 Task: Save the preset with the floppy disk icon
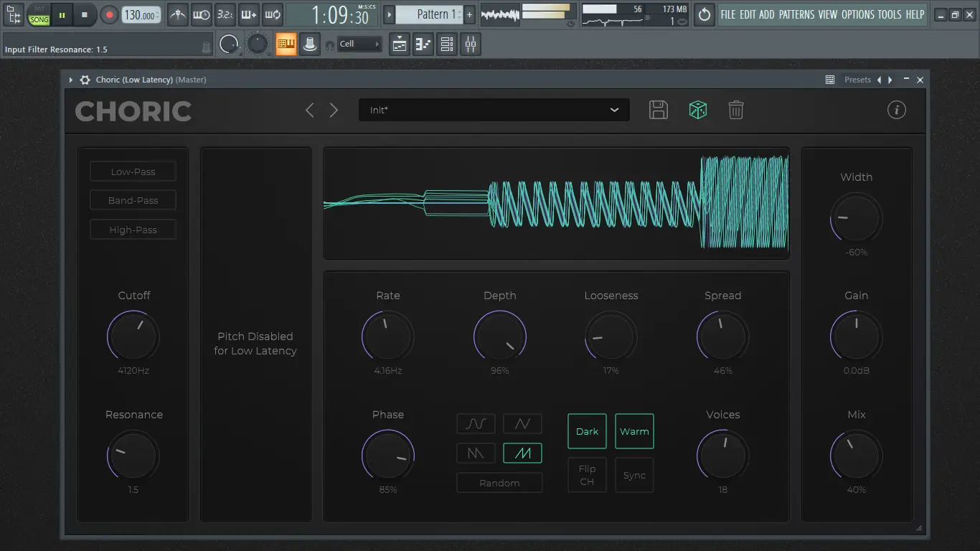tap(658, 110)
